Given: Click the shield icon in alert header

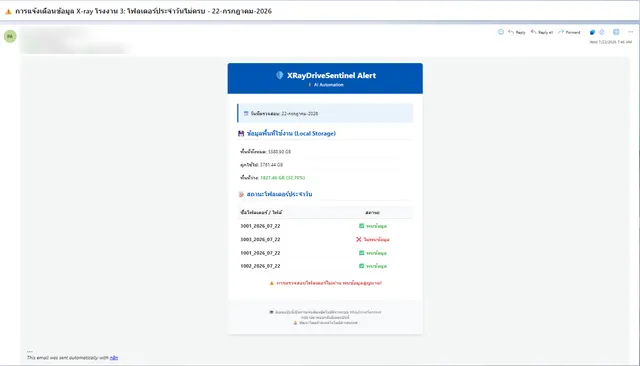Looking at the screenshot, I should (280, 75).
